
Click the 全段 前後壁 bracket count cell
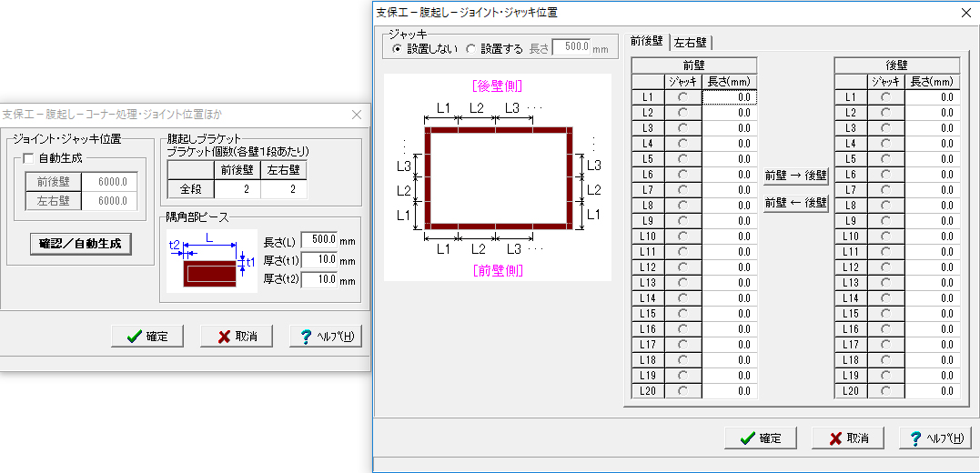click(237, 188)
